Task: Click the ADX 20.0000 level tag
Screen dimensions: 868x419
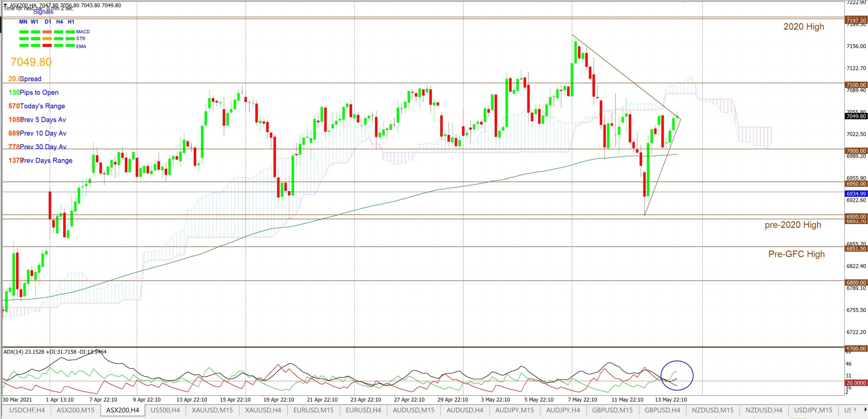Action: coord(856,383)
